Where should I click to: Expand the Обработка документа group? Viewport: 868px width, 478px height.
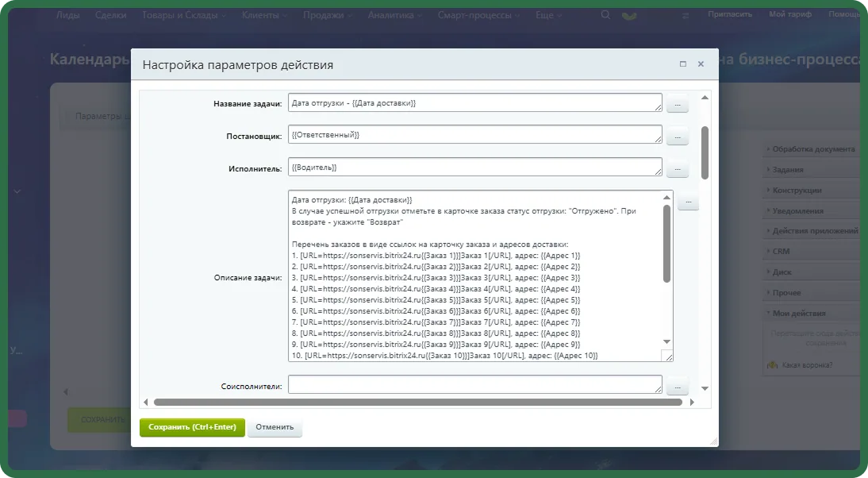point(812,149)
